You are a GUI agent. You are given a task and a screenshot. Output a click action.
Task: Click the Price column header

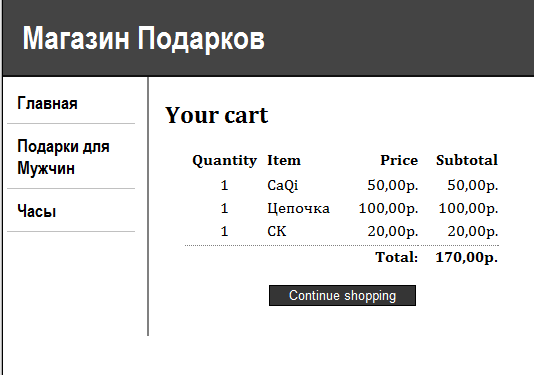click(399, 160)
